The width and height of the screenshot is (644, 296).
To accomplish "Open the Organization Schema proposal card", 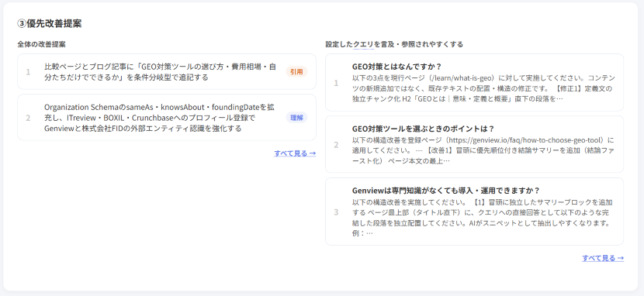I will (x=167, y=118).
